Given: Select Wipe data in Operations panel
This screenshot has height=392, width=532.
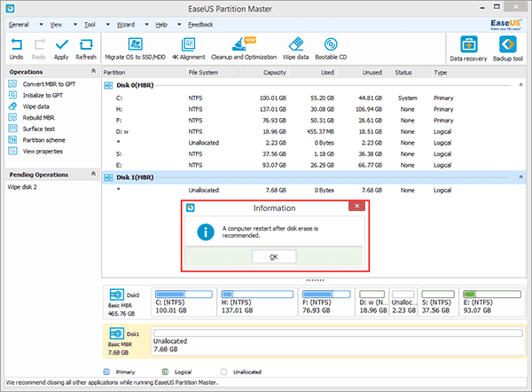Looking at the screenshot, I should coord(35,106).
